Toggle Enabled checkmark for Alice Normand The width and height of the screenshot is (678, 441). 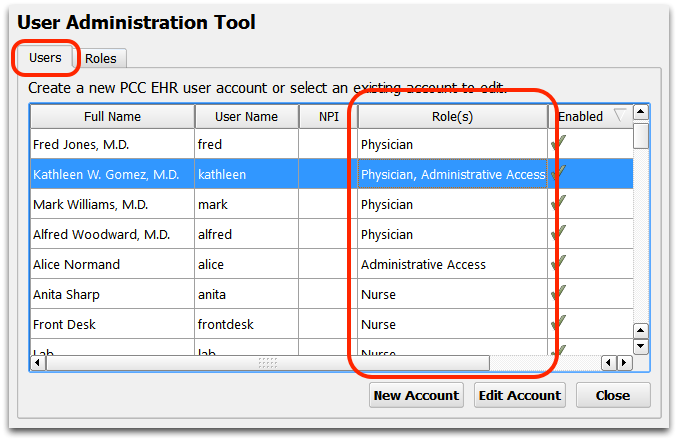(558, 263)
